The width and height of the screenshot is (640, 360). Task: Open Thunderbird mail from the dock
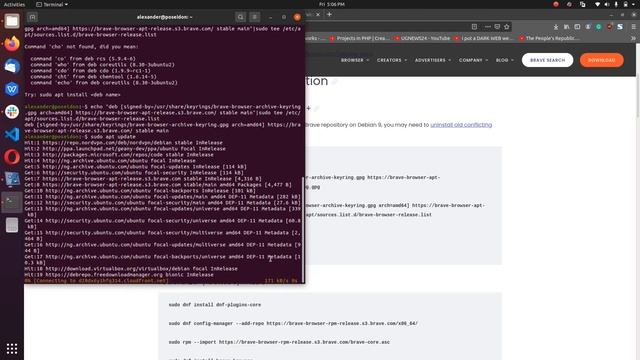click(x=12, y=66)
